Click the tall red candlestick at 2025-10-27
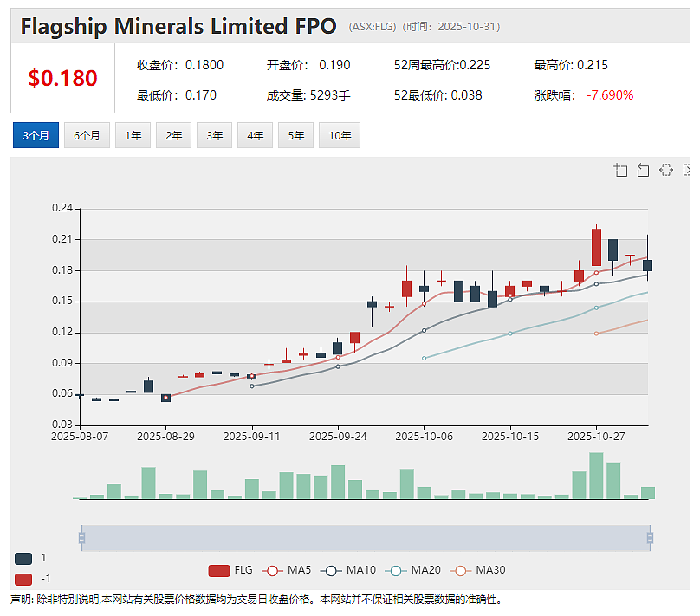 click(596, 247)
